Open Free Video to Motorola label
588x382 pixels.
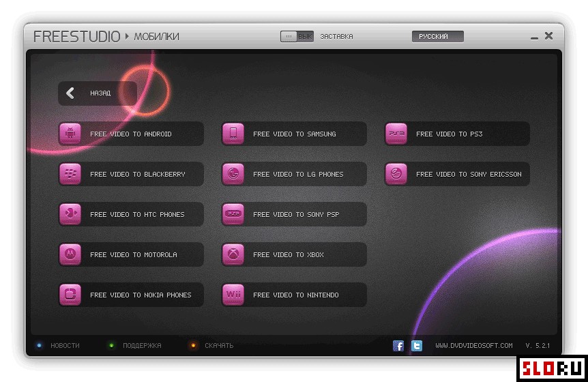pos(134,254)
